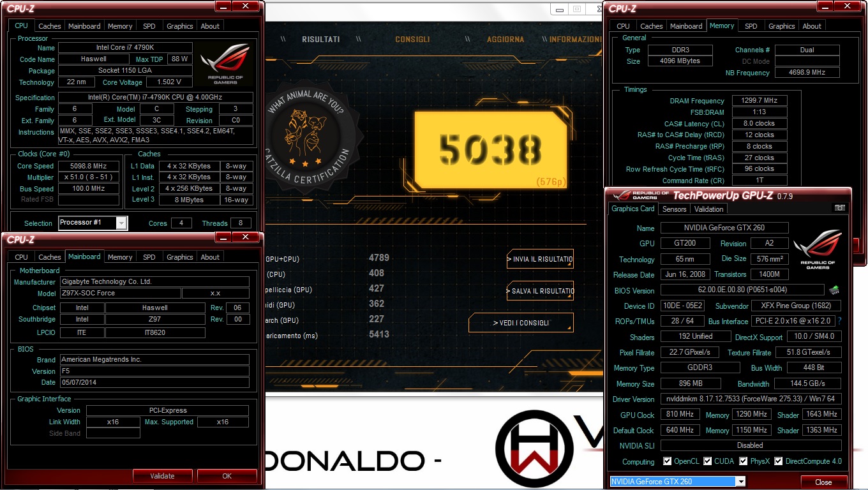This screenshot has height=490, width=868.
Task: Click the Core Speed 5098.8 MHz value
Action: point(89,166)
